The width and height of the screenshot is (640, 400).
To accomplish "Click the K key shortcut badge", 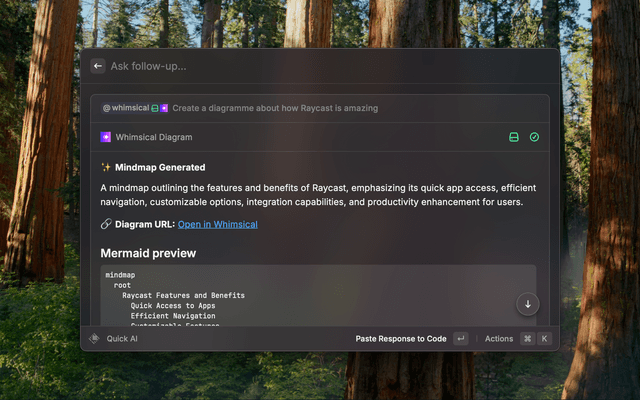I will click(x=544, y=339).
